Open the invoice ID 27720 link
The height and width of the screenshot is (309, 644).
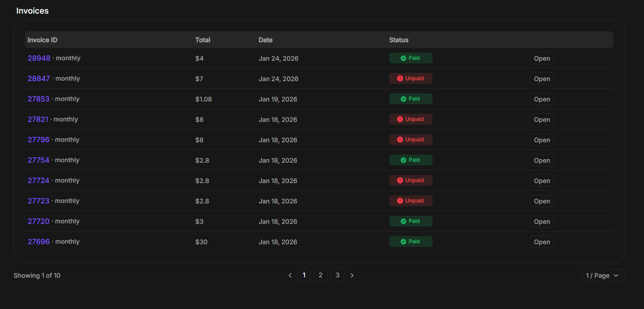38,221
